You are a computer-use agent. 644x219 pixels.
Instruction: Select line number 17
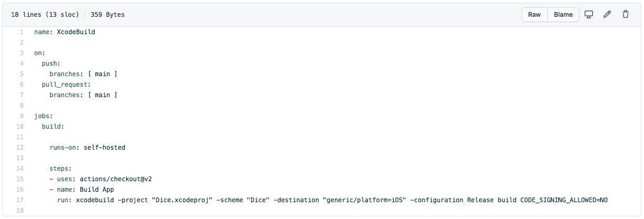(x=20, y=200)
